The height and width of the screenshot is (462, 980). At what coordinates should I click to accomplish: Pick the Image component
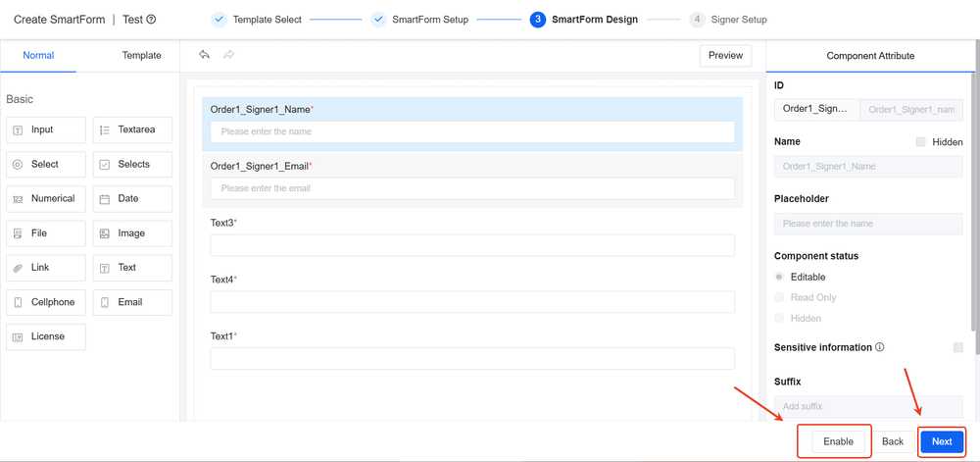pos(132,233)
